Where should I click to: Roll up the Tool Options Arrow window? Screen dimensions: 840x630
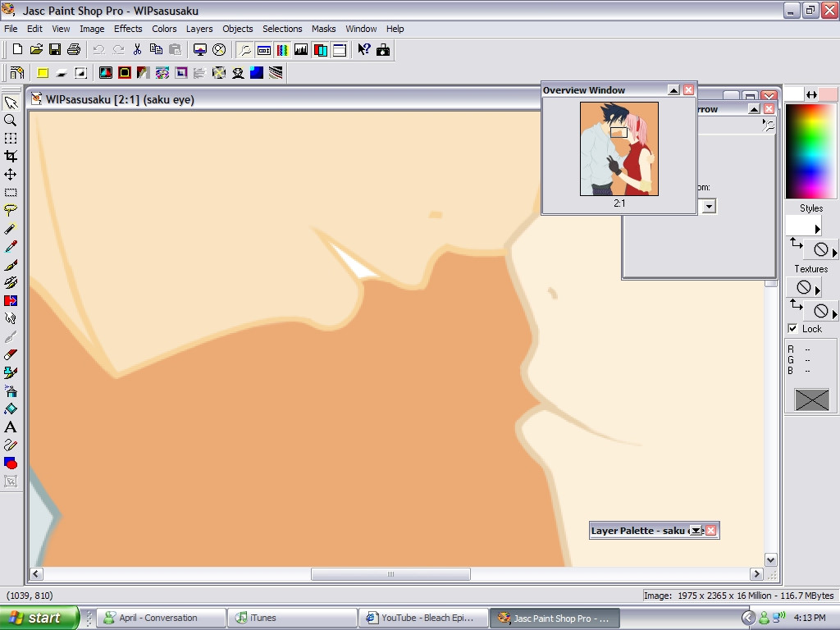click(x=755, y=109)
